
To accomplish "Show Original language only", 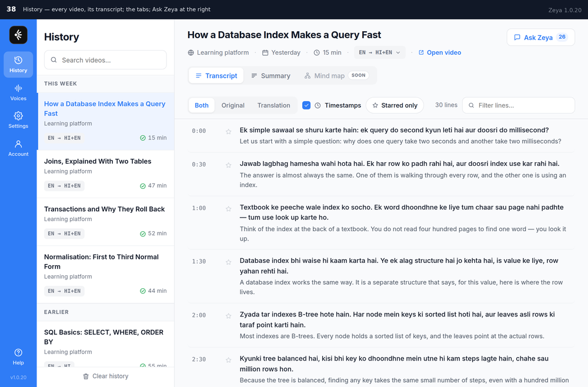I will pyautogui.click(x=233, y=105).
